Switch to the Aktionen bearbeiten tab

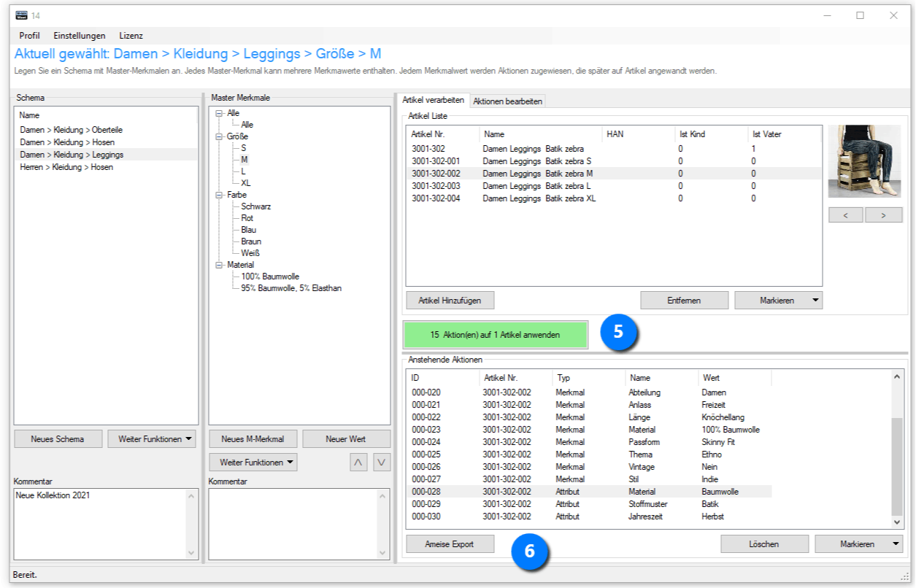click(x=507, y=101)
